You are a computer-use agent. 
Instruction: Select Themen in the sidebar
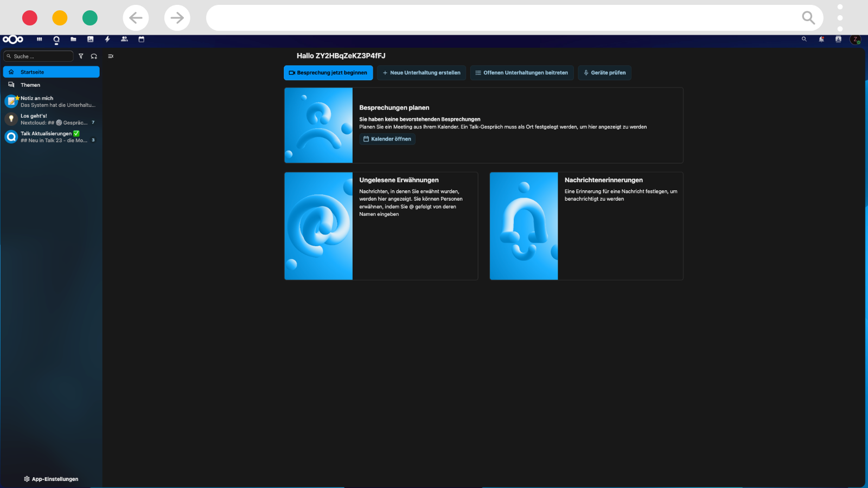30,85
